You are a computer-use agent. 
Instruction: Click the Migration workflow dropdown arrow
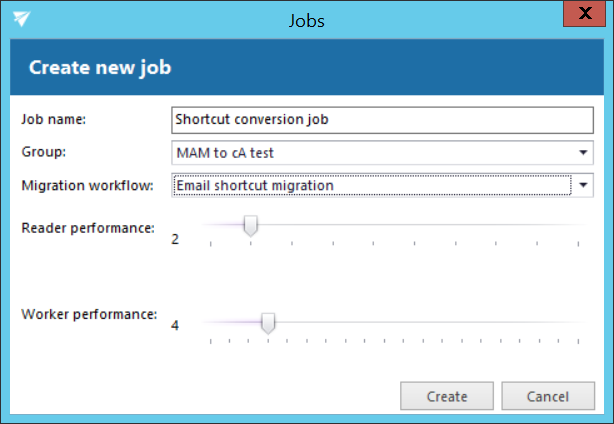click(584, 185)
